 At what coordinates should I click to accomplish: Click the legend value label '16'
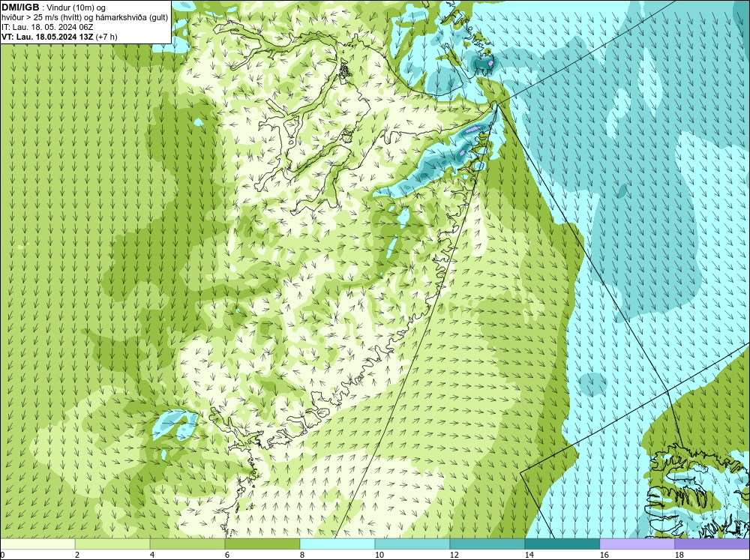click(604, 555)
